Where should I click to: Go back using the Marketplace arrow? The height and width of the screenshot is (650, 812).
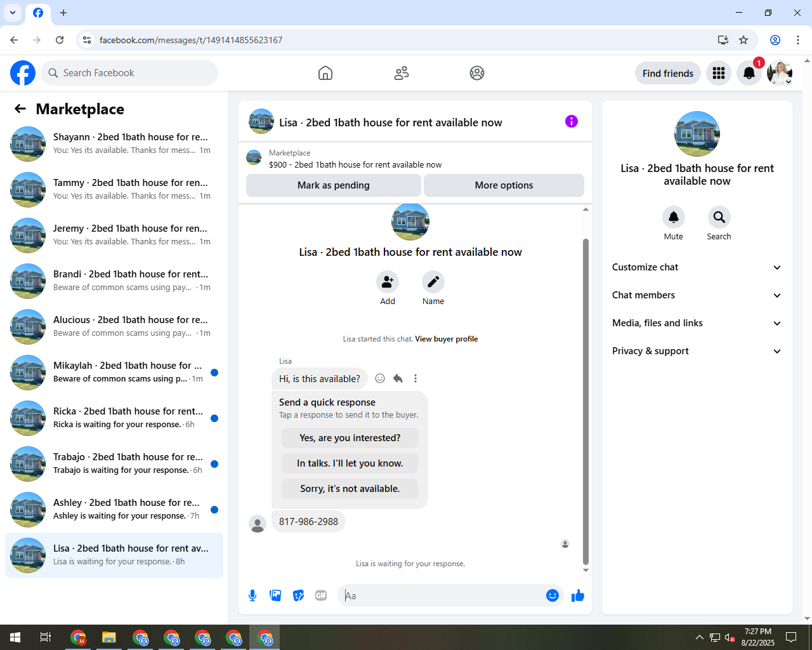tap(20, 109)
